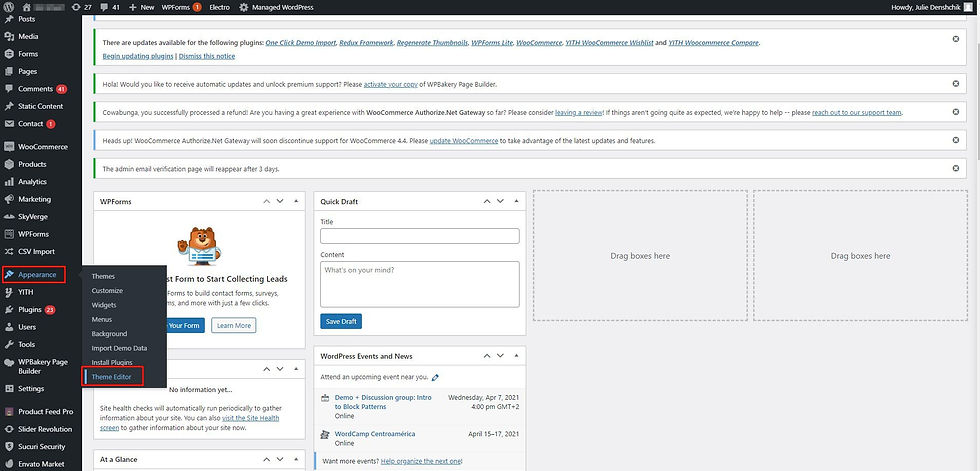The image size is (980, 471).
Task: Open the Electro admin bar item
Action: [x=219, y=7]
